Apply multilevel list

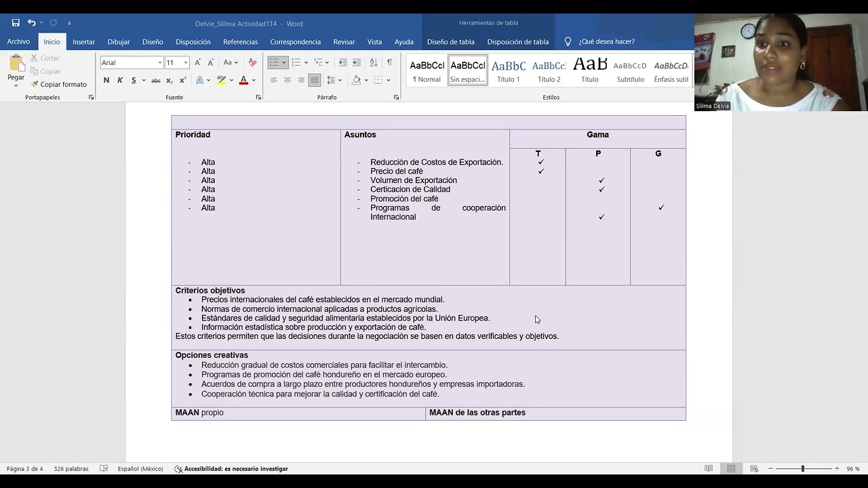(318, 62)
